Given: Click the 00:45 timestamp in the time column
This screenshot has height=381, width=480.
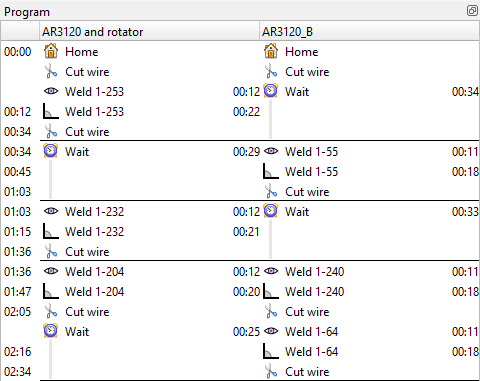Looking at the screenshot, I should coord(18,172).
